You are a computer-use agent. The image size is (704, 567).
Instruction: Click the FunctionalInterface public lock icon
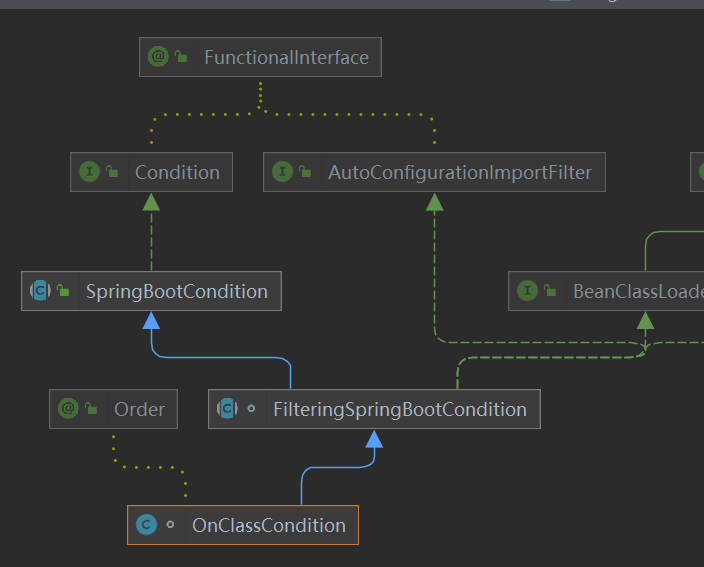coord(181,56)
